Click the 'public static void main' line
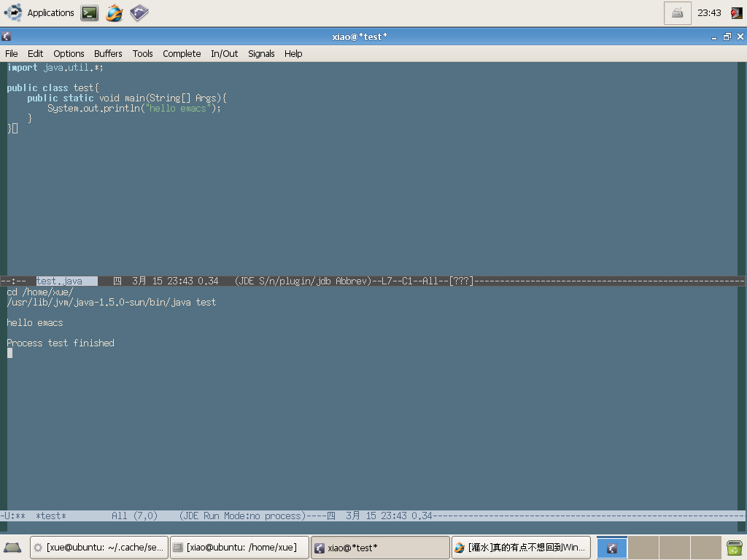 127,98
